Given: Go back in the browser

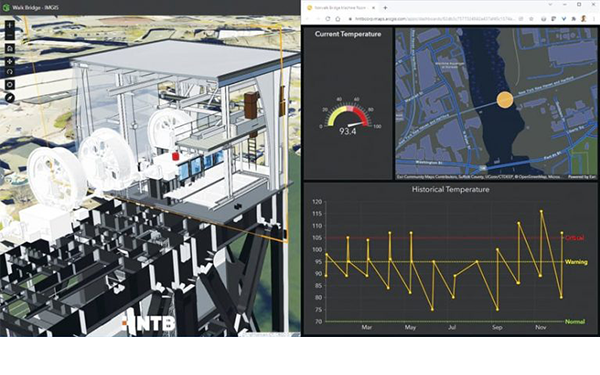Looking at the screenshot, I should point(307,19).
